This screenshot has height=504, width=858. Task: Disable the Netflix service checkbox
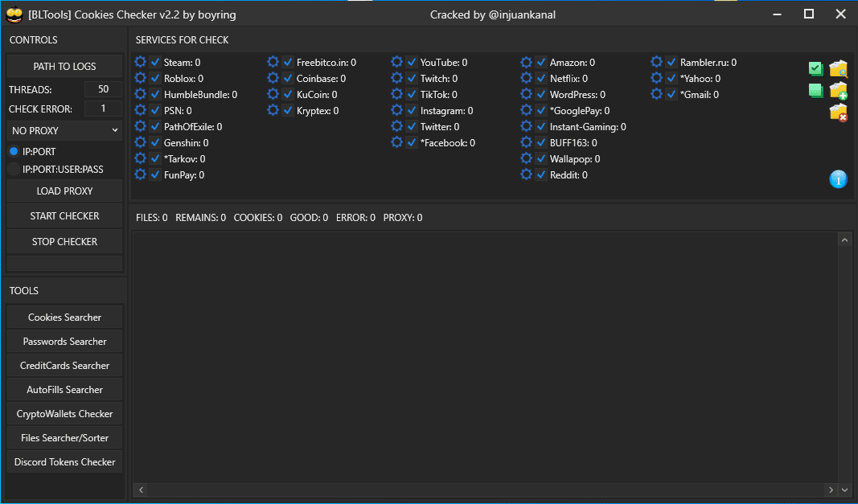coord(540,77)
